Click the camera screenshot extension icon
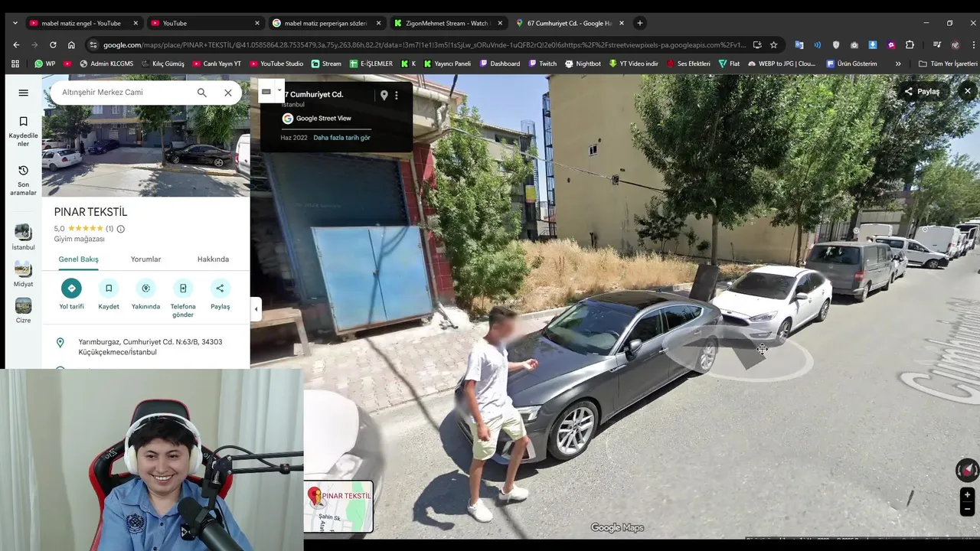 click(854, 44)
